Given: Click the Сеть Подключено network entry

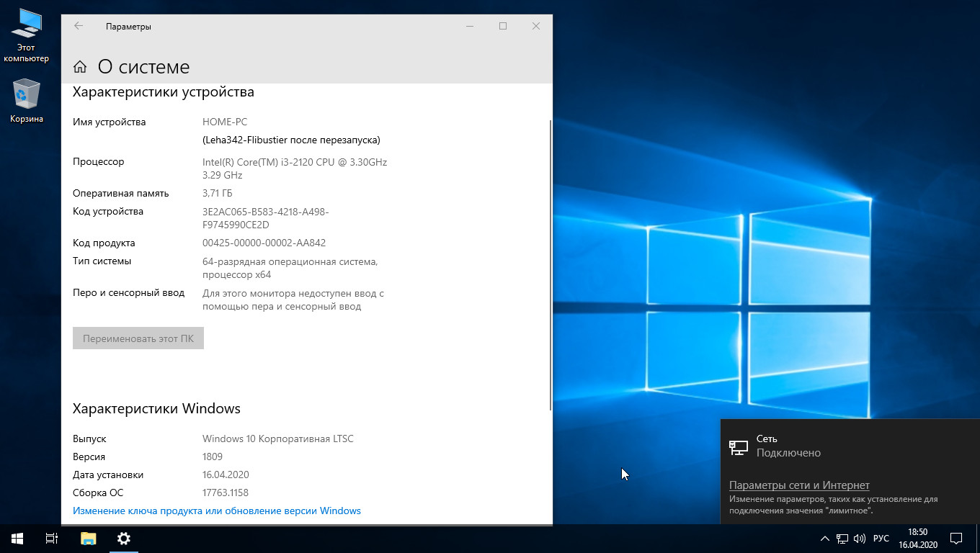Looking at the screenshot, I should point(850,446).
